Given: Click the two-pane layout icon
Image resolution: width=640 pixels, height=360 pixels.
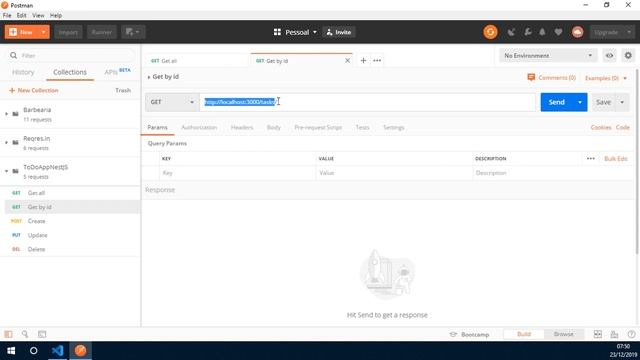Looking at the screenshot, I should 598,334.
